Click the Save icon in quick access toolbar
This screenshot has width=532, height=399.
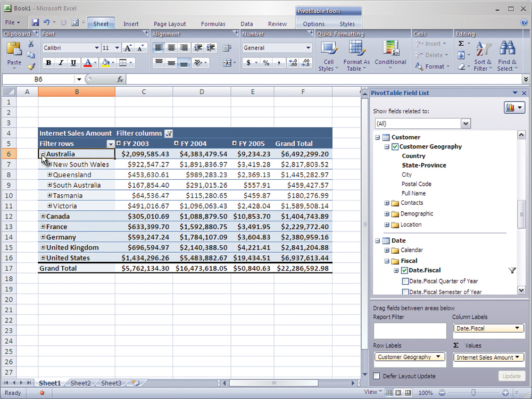click(x=35, y=22)
